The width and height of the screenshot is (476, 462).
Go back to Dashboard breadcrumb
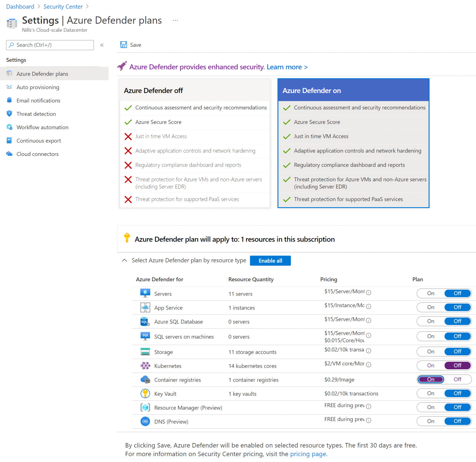tap(20, 7)
